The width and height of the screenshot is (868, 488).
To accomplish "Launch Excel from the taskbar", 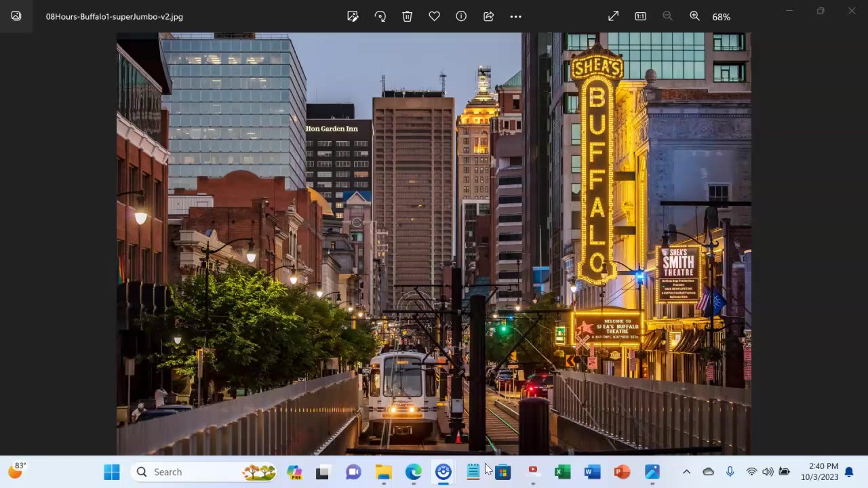I will [563, 472].
